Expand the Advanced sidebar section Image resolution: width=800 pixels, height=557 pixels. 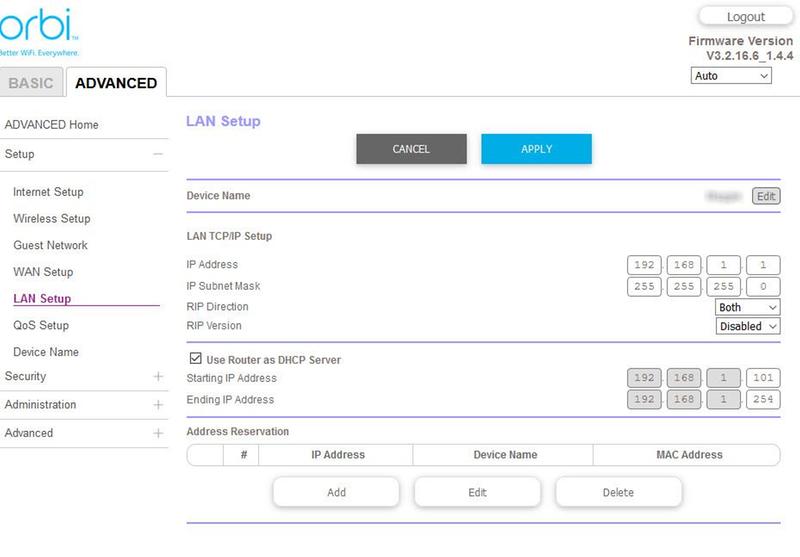click(x=158, y=434)
